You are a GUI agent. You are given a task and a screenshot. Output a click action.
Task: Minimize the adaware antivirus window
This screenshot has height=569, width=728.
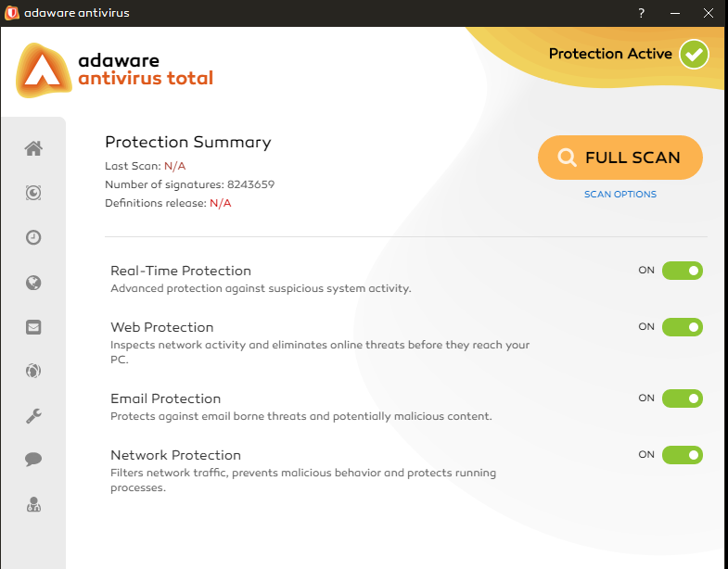click(x=675, y=13)
